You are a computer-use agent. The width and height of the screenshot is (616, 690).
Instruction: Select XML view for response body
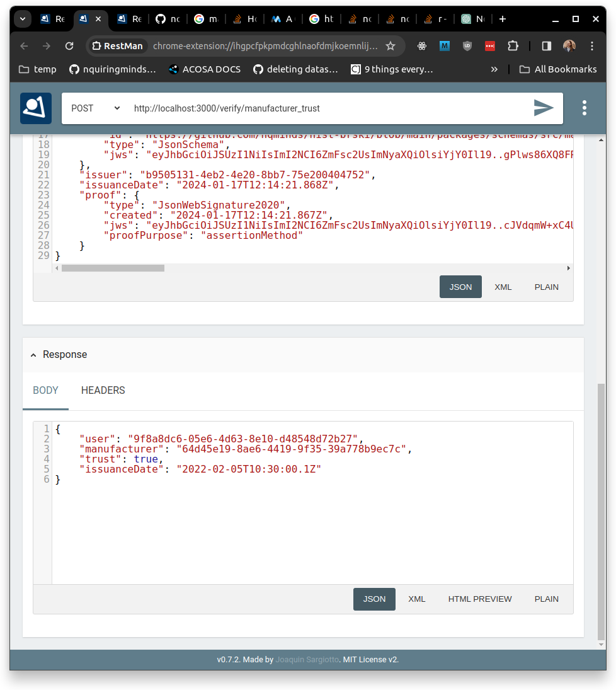point(416,599)
